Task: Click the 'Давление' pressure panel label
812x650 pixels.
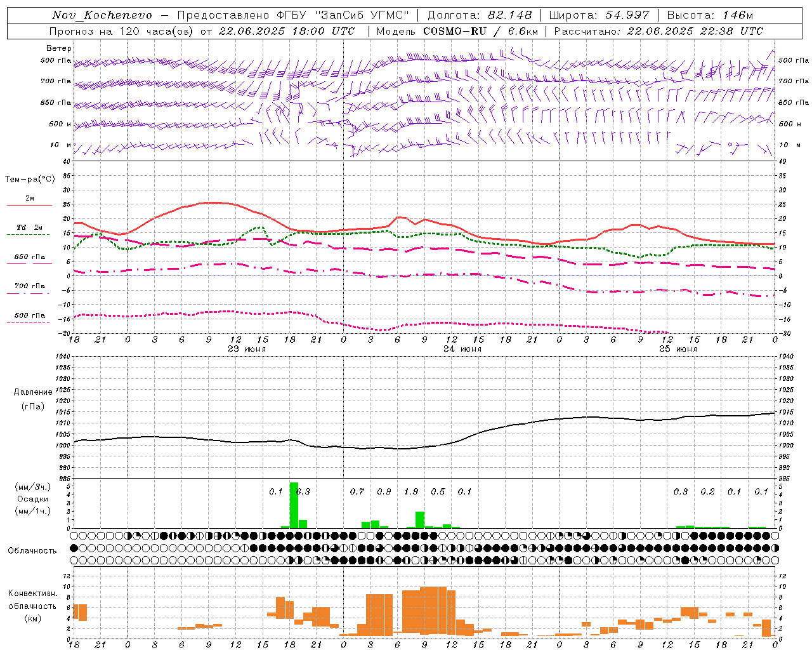Action: [33, 392]
